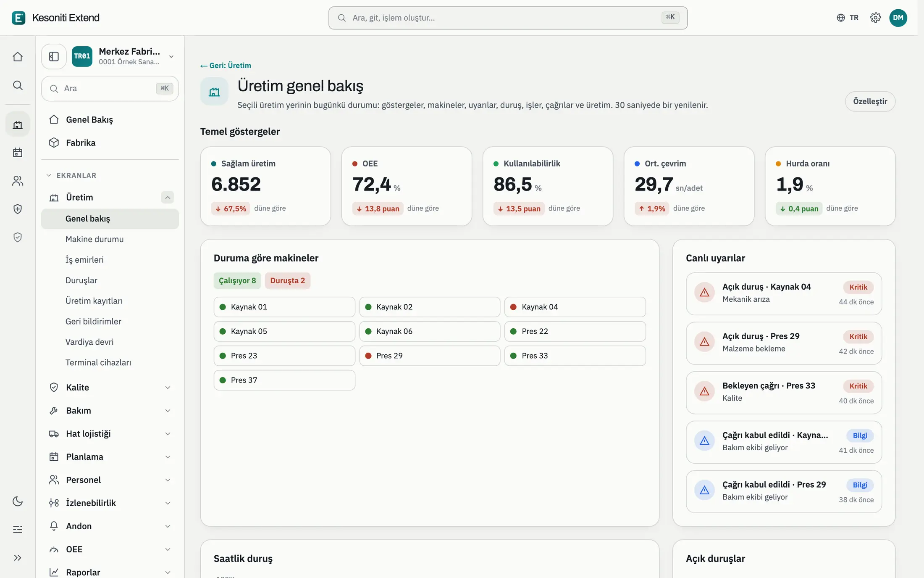Select Vardiya devri in sidebar
924x578 pixels.
pos(110,342)
